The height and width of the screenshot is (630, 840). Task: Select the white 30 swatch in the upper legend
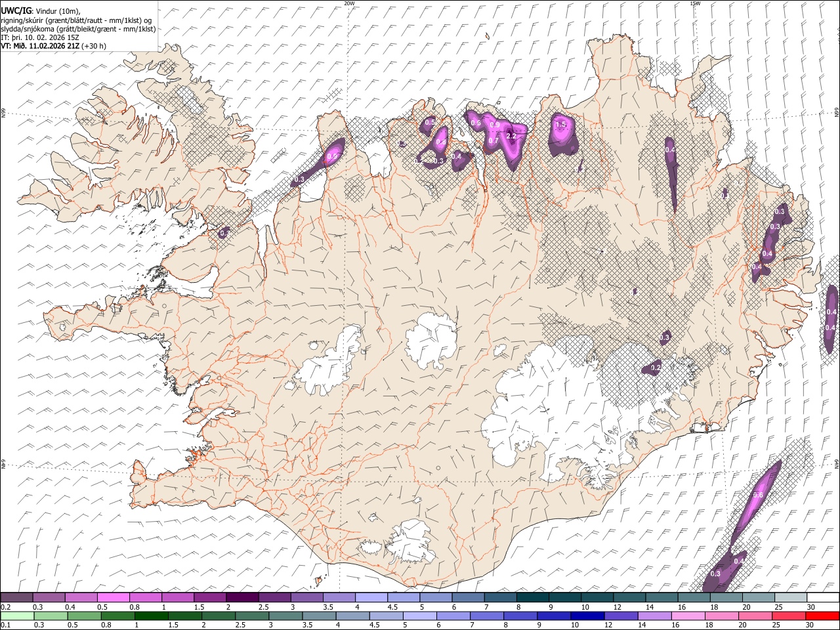pyautogui.click(x=823, y=598)
